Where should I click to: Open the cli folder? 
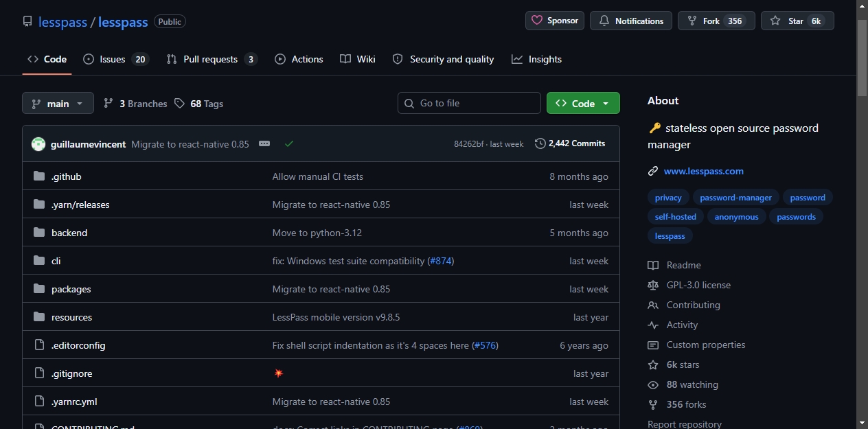[x=56, y=261]
